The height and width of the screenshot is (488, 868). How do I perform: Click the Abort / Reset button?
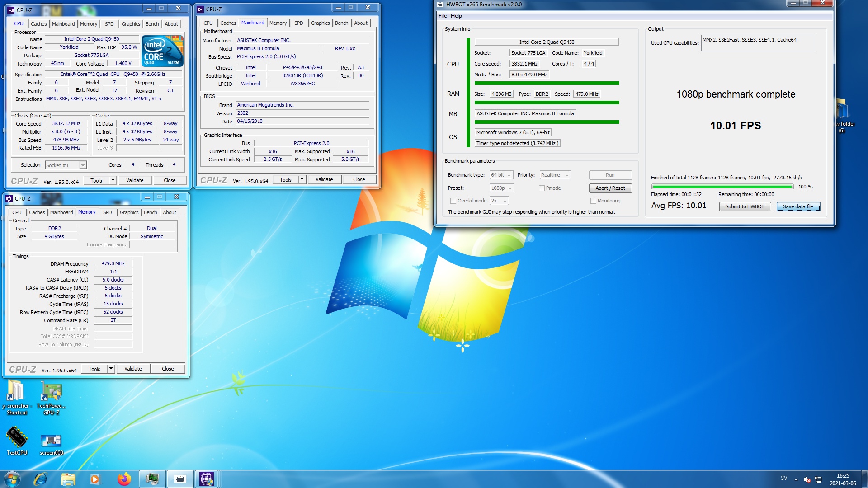tap(610, 188)
